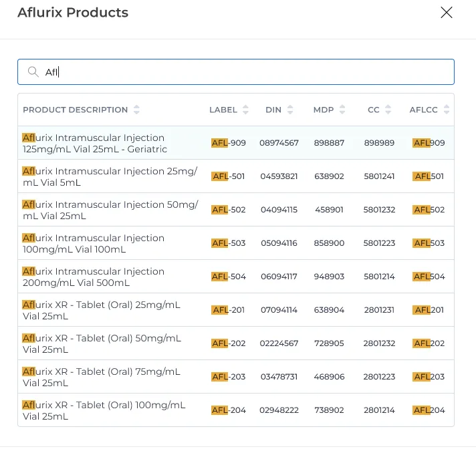Sort by DIN column arrows
Viewport: 476px width, 453px height.
click(x=290, y=110)
